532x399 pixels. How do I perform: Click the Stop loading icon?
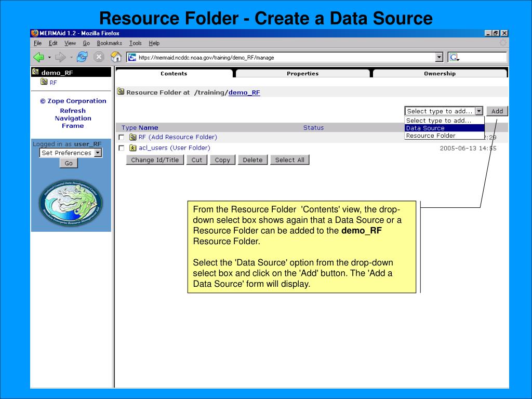99,57
